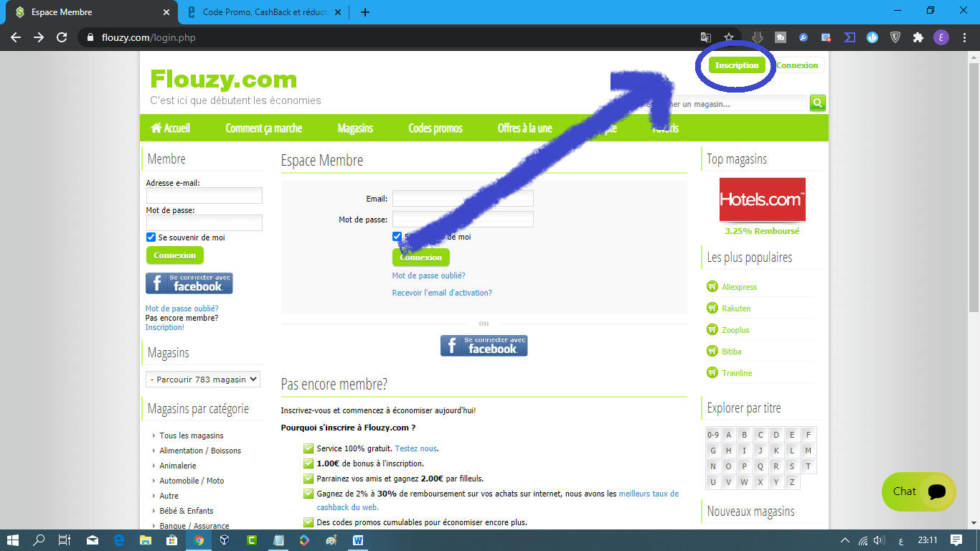Open Microsoft Store from taskbar
Screen dimensions: 980x551
click(x=172, y=540)
